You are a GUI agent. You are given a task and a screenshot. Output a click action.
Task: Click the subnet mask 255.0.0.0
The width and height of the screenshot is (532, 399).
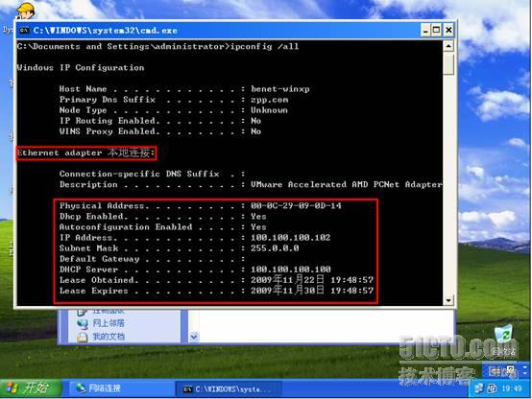pyautogui.click(x=275, y=248)
